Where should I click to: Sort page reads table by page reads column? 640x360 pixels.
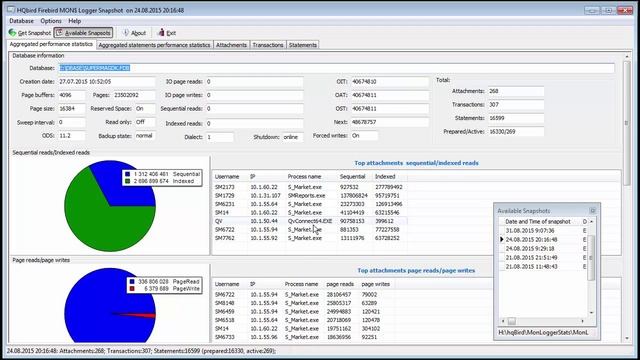coord(341,284)
